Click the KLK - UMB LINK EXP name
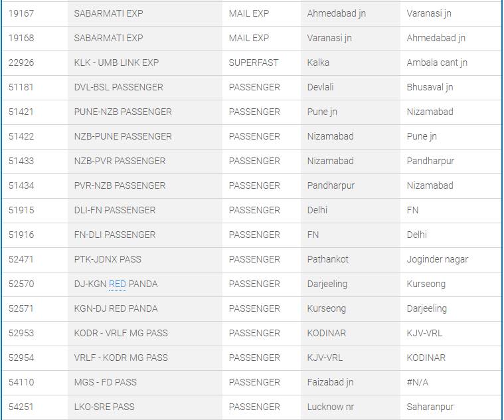Image resolution: width=504 pixels, height=420 pixels. coord(116,62)
